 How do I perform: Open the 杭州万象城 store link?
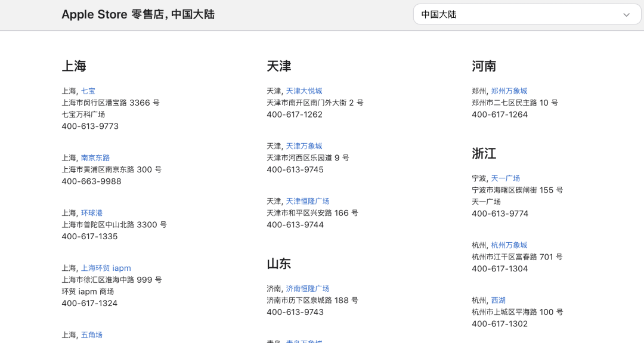pyautogui.click(x=509, y=245)
